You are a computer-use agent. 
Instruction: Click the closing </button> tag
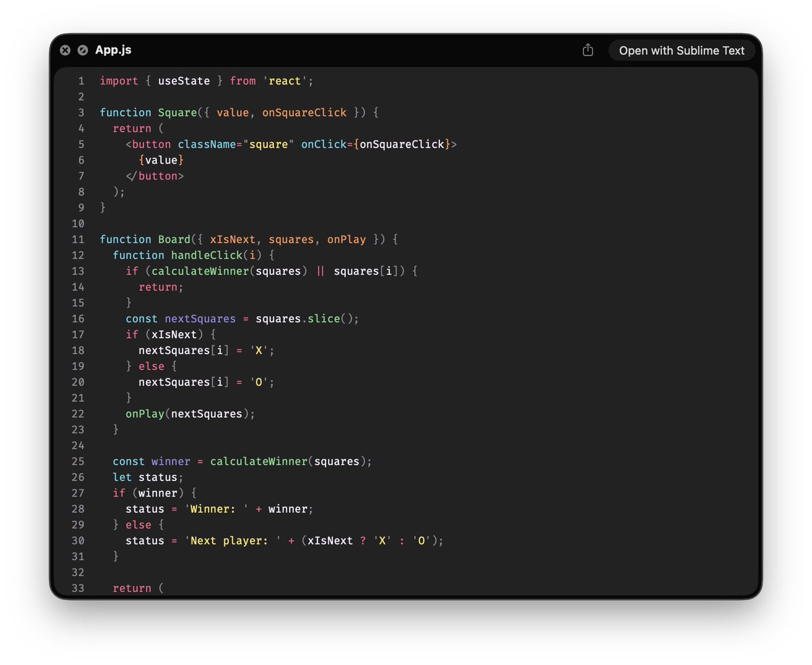pos(155,176)
